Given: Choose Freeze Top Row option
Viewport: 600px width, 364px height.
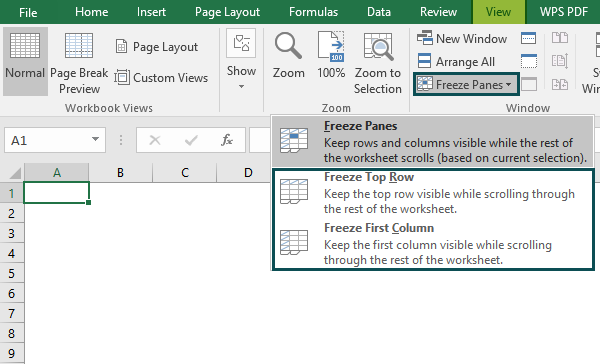Looking at the screenshot, I should (433, 193).
